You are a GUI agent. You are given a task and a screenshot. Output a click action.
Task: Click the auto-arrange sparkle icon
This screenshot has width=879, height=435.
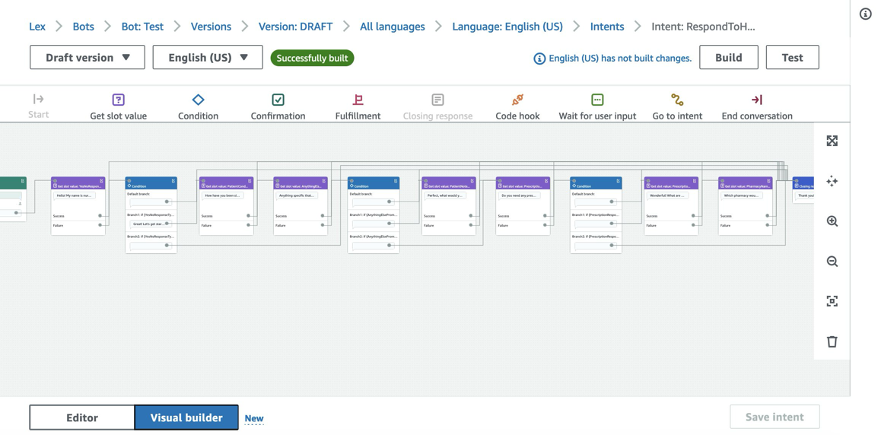click(x=832, y=181)
